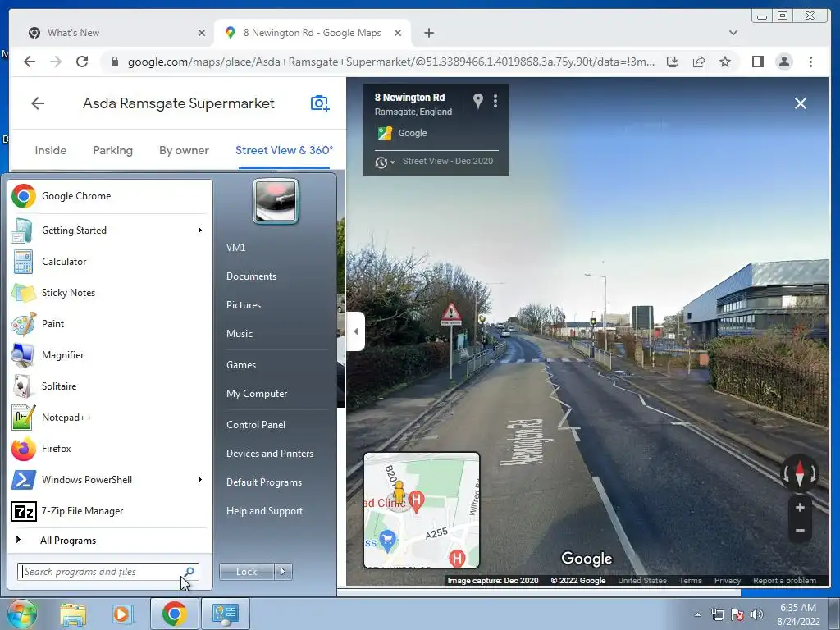Open the Chrome profile avatar icon
The height and width of the screenshot is (630, 840).
point(783,62)
